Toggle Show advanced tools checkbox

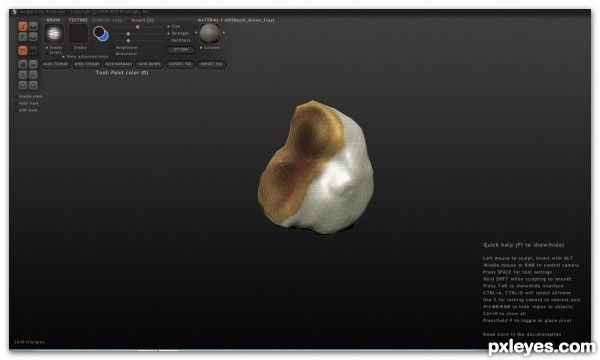64,57
